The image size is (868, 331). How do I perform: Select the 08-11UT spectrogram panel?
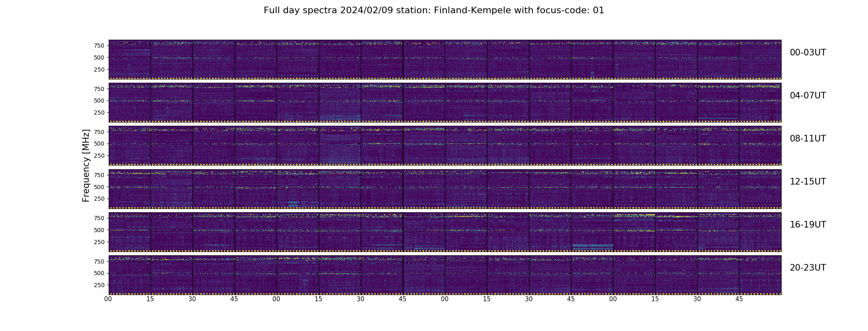[x=445, y=146]
